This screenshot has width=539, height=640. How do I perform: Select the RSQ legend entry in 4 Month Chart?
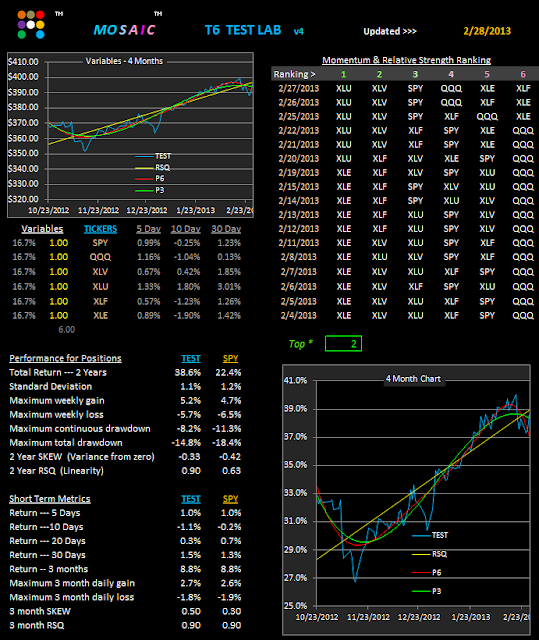(430, 554)
